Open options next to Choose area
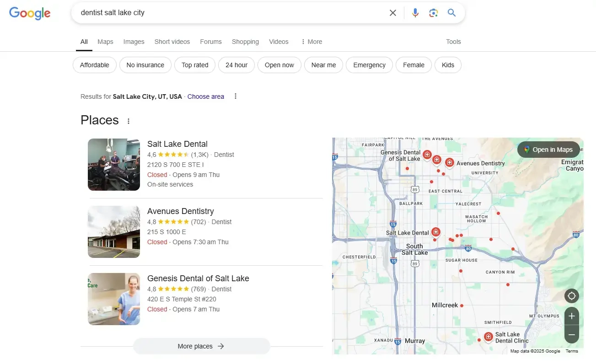Image resolution: width=596 pixels, height=364 pixels. [236, 96]
